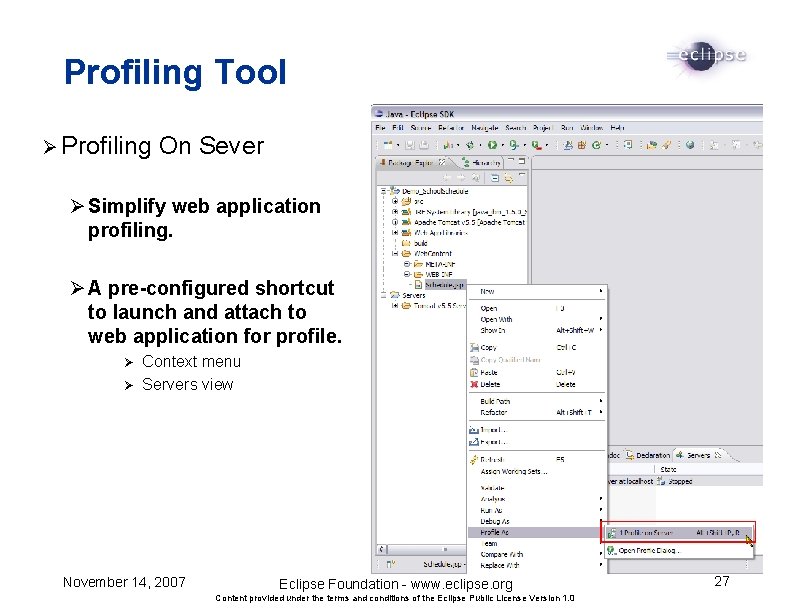Screen dimensions: 792x612
Task: Click Copy in the context menu
Action: coord(537,347)
